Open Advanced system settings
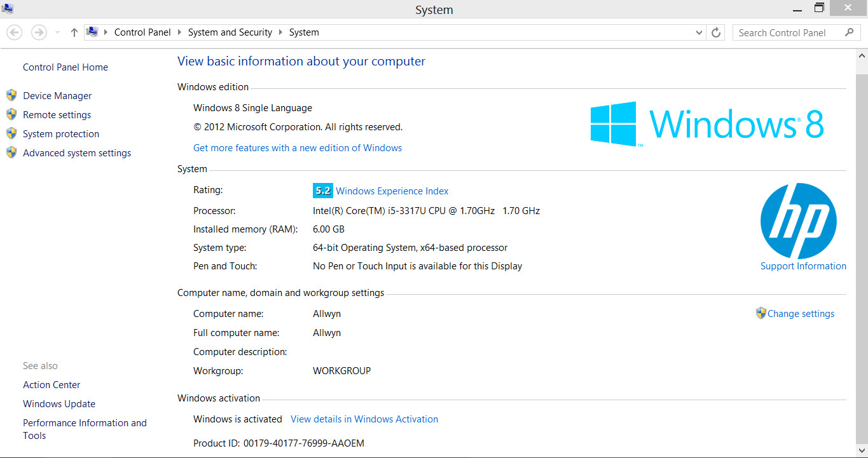Screen dimensions: 868x458 coord(77,153)
